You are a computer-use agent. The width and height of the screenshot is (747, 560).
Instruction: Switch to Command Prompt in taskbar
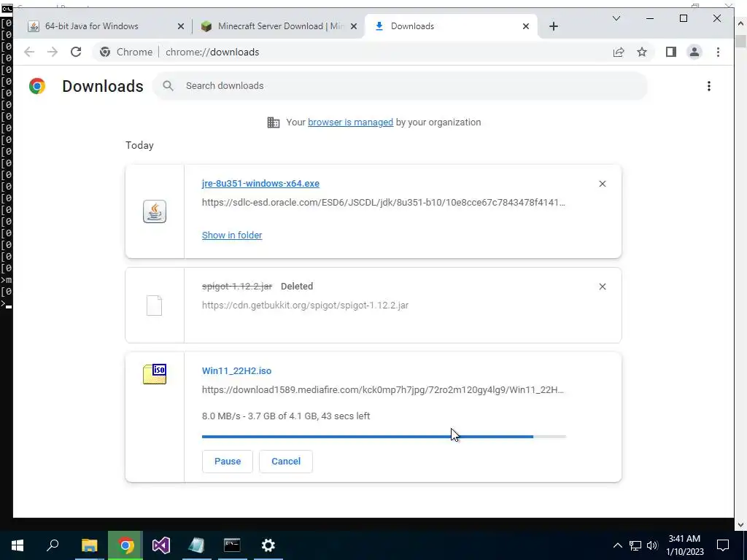(x=232, y=545)
